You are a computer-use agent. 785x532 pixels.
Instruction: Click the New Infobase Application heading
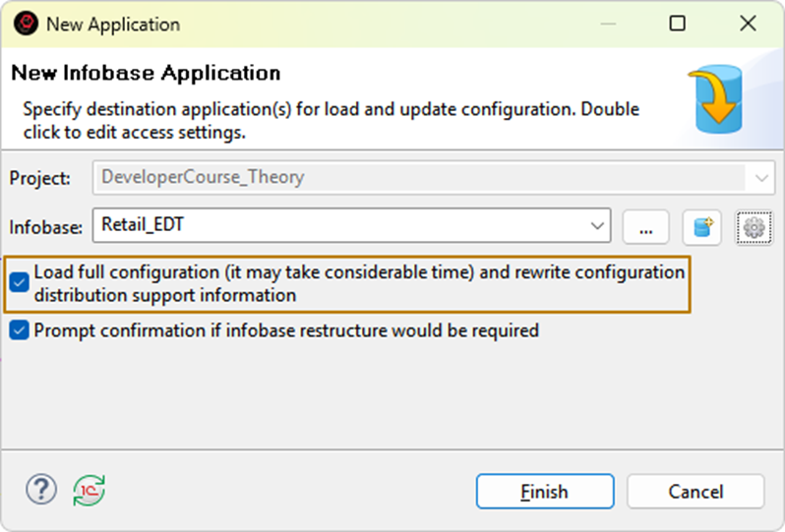click(146, 74)
